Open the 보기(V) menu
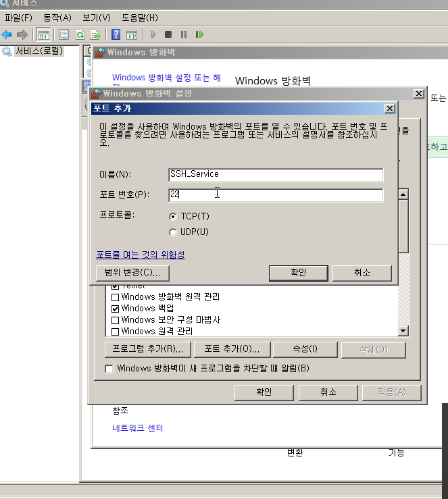The image size is (448, 499). 97,18
